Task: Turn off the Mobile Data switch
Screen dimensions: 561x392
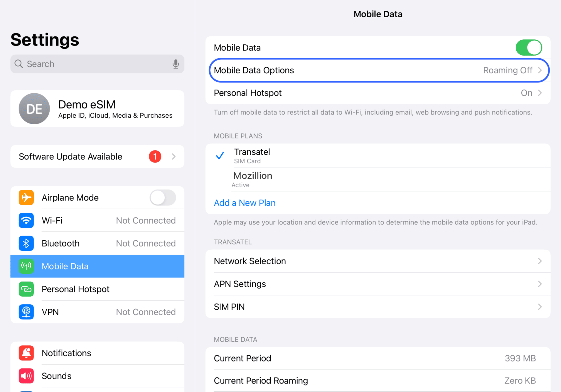Action: coord(528,48)
